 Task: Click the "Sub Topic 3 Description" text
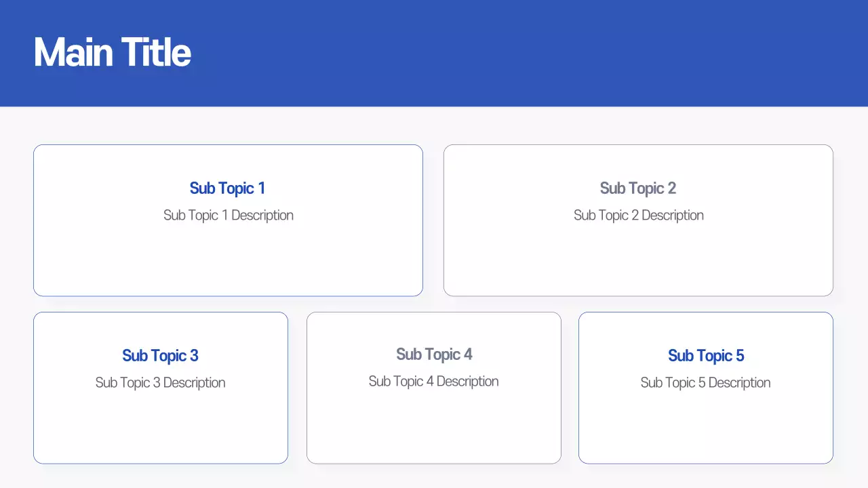[160, 383]
